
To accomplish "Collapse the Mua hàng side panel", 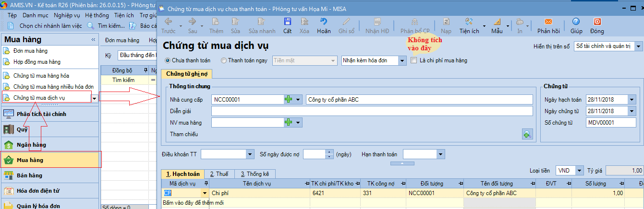I will tap(93, 40).
